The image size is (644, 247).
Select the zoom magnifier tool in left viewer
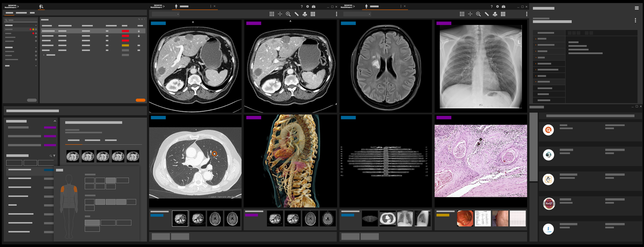tap(288, 14)
